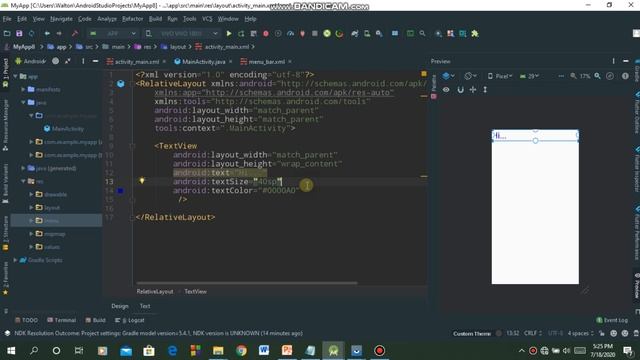Click the main toolbar Search Everywhere magnifier
Image resolution: width=640 pixels, height=360 pixels.
422,33
